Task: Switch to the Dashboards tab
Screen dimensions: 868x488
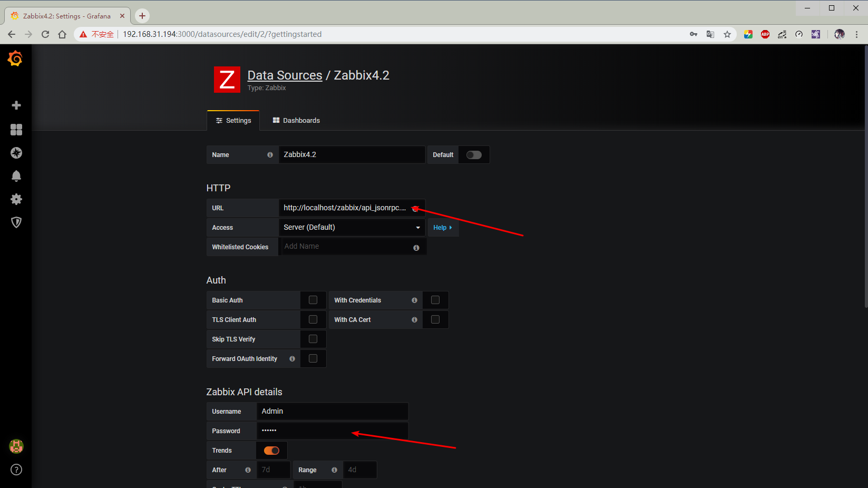Action: (x=296, y=121)
